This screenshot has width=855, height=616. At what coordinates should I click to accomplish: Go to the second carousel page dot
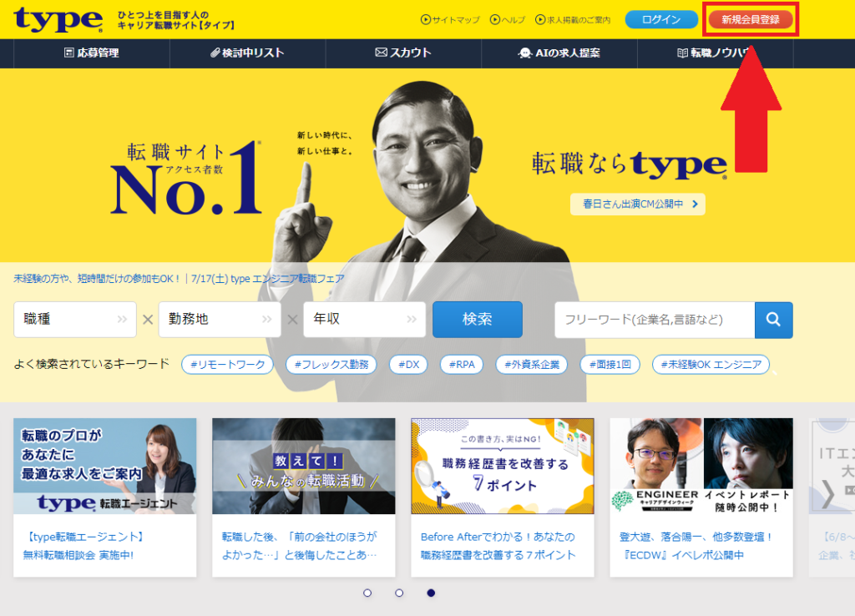coord(399,593)
